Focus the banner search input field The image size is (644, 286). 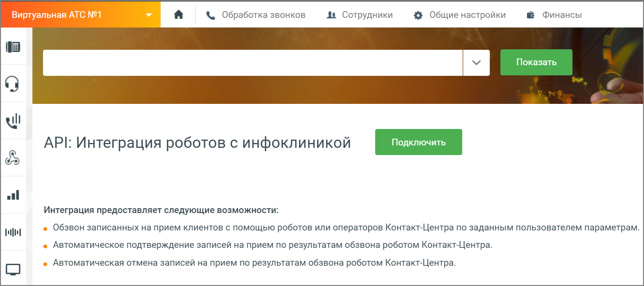253,63
